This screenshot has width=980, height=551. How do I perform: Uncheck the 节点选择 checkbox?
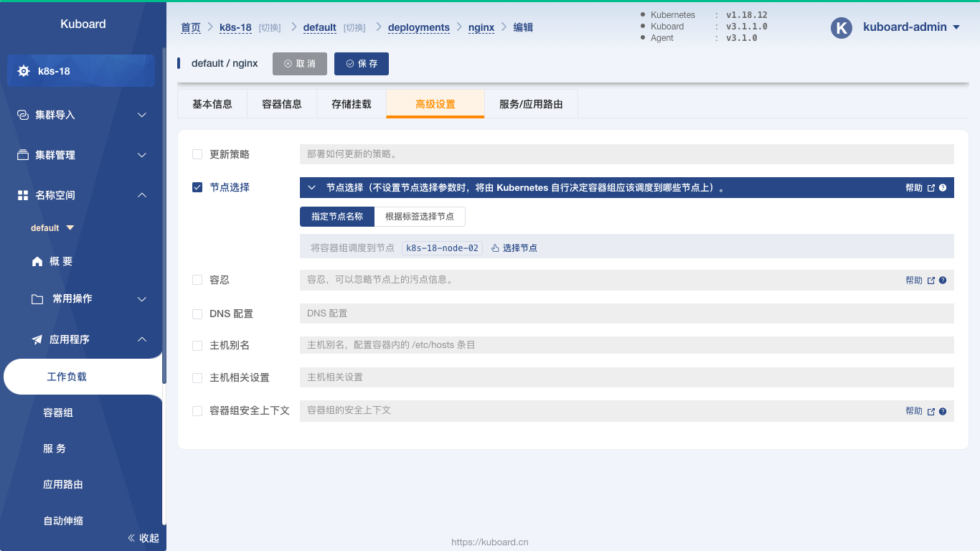point(197,187)
